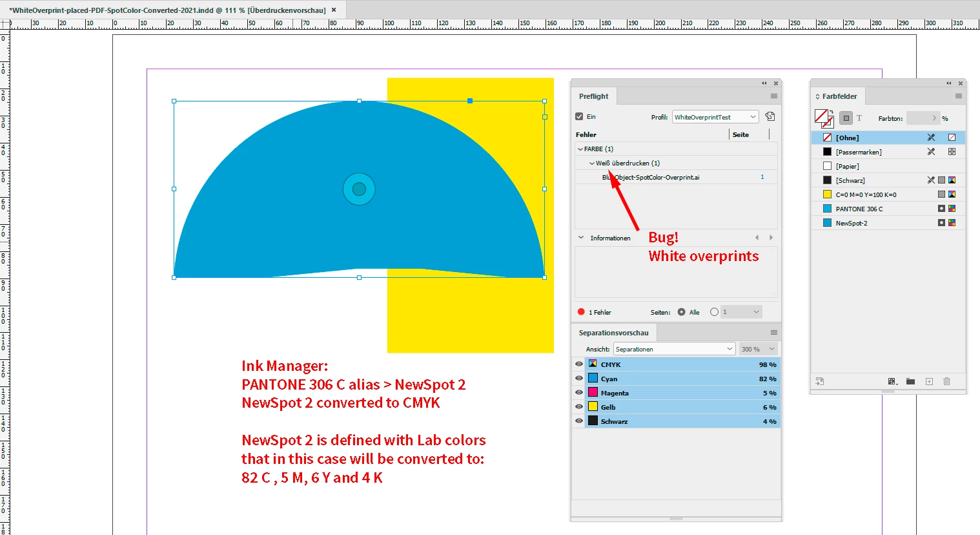Go to previous info with left arrow in Informationen
980x535 pixels.
(757, 238)
